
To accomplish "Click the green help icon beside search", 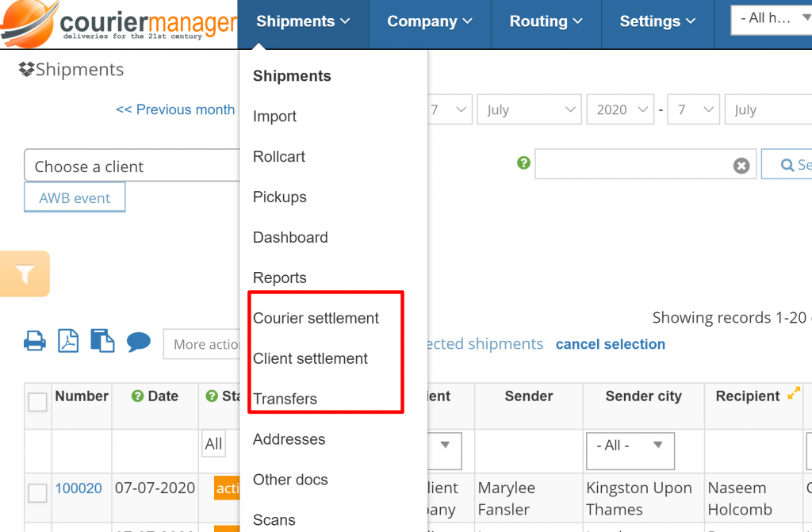I will click(523, 163).
